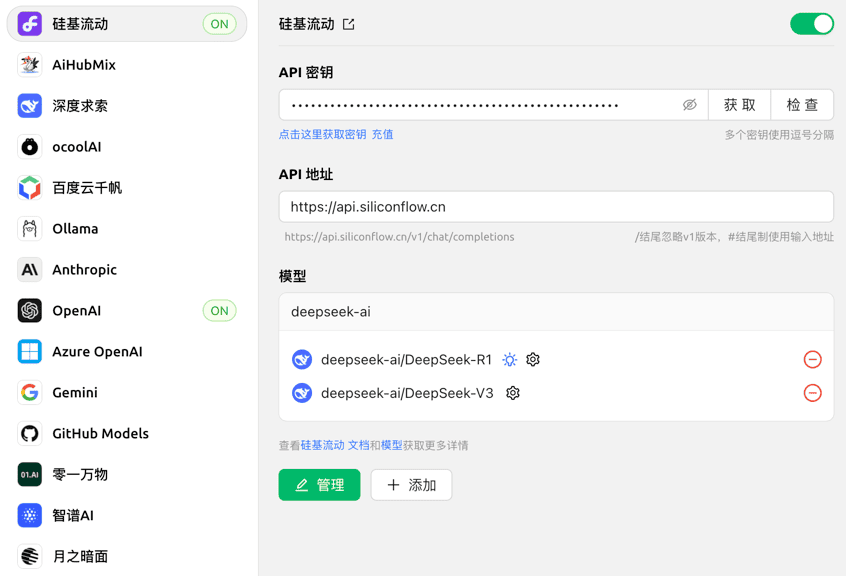Select the 深度求索 whale icon
846x576 pixels.
[30, 106]
